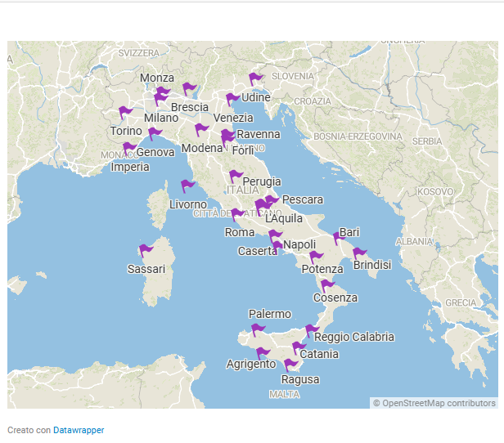Image resolution: width=504 pixels, height=443 pixels.
Task: Click the Venezia flag marker
Action: [232, 99]
